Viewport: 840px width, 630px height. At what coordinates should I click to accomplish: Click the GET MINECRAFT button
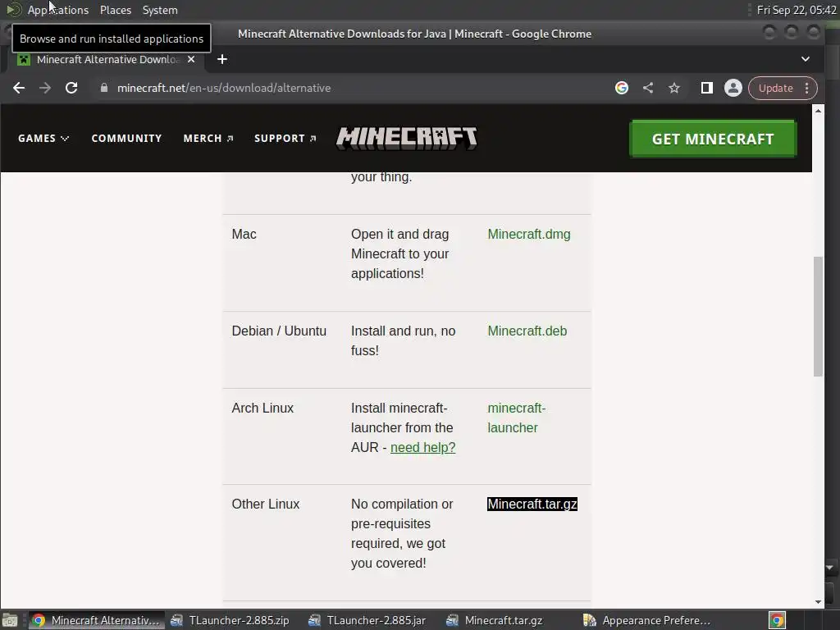pyautogui.click(x=713, y=139)
